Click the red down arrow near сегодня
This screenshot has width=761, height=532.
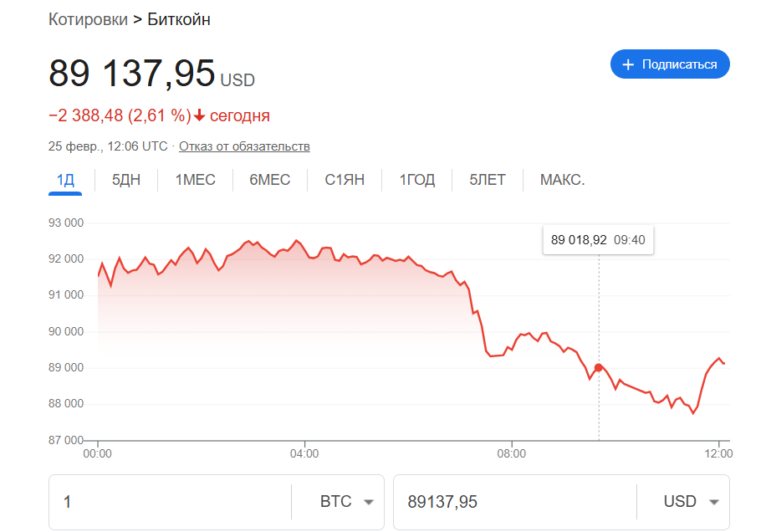(199, 115)
